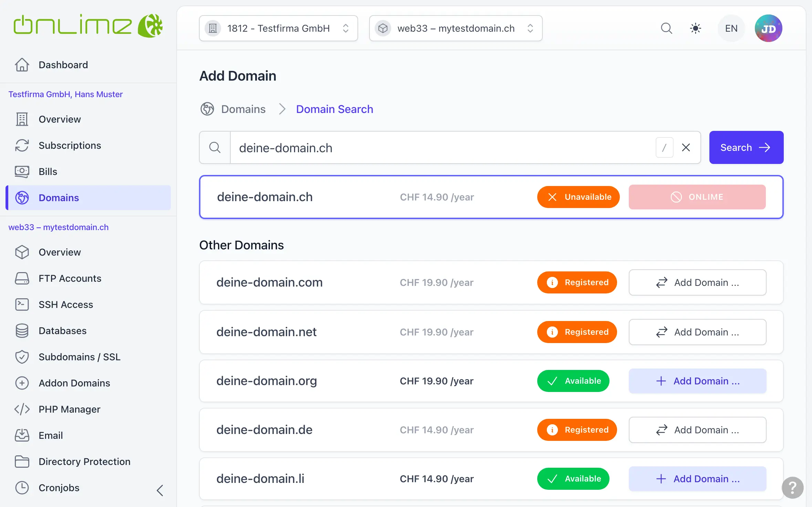Add deine-domain.li via Add Domain button
The image size is (812, 507).
[697, 479]
